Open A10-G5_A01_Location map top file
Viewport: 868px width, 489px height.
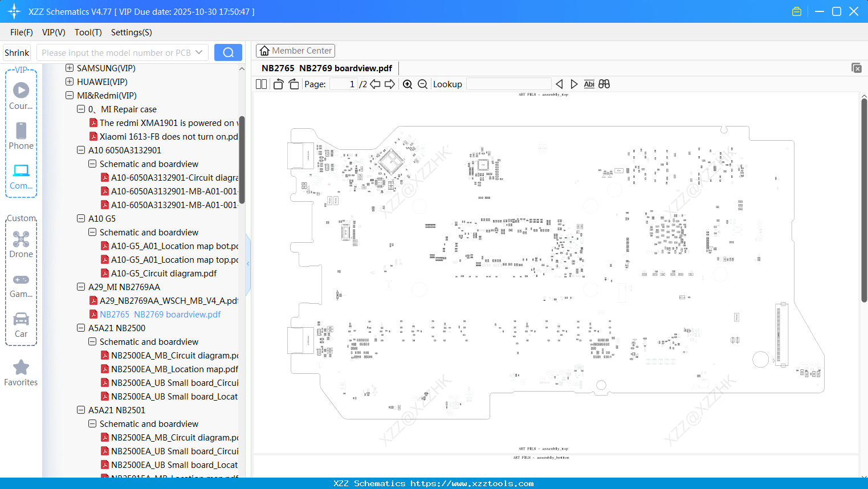click(x=174, y=260)
